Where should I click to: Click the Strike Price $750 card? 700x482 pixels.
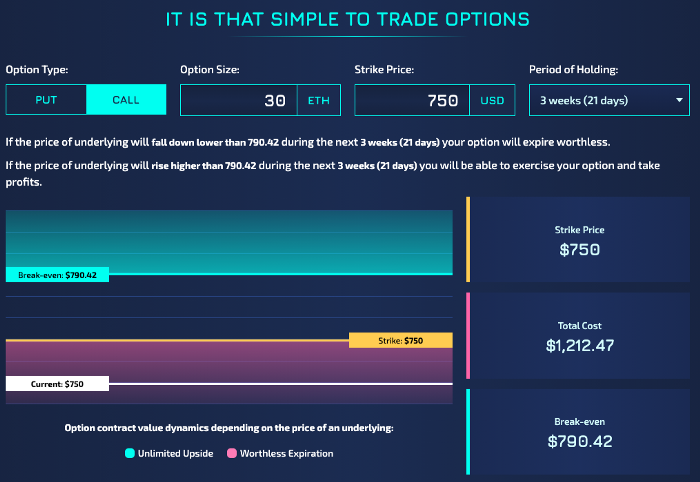coord(580,240)
